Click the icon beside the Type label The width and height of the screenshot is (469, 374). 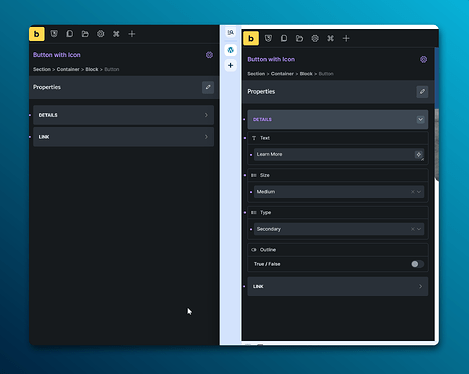pos(254,213)
